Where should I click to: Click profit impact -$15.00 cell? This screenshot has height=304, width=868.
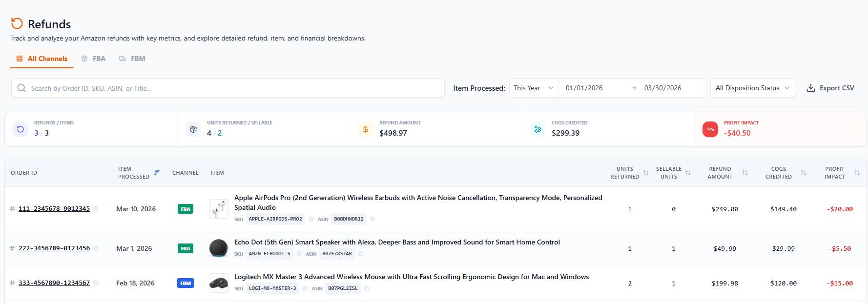(x=840, y=283)
